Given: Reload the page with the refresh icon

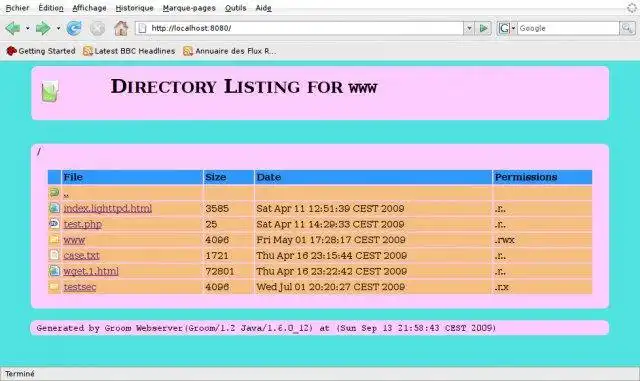Looking at the screenshot, I should (x=74, y=28).
